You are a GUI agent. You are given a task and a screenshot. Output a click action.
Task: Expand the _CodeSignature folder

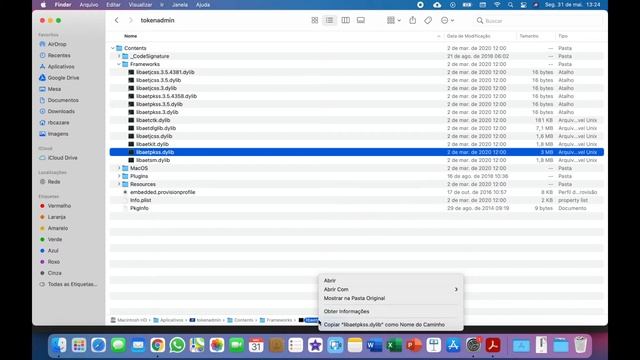119,56
